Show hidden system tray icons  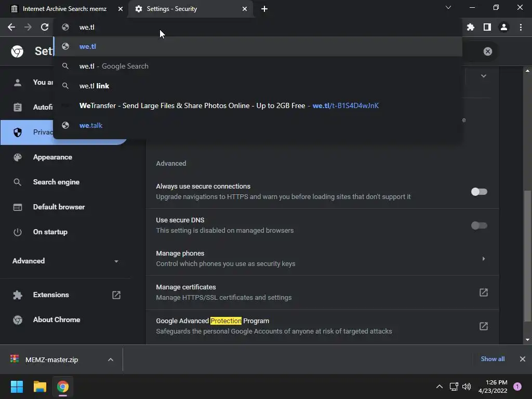440,387
